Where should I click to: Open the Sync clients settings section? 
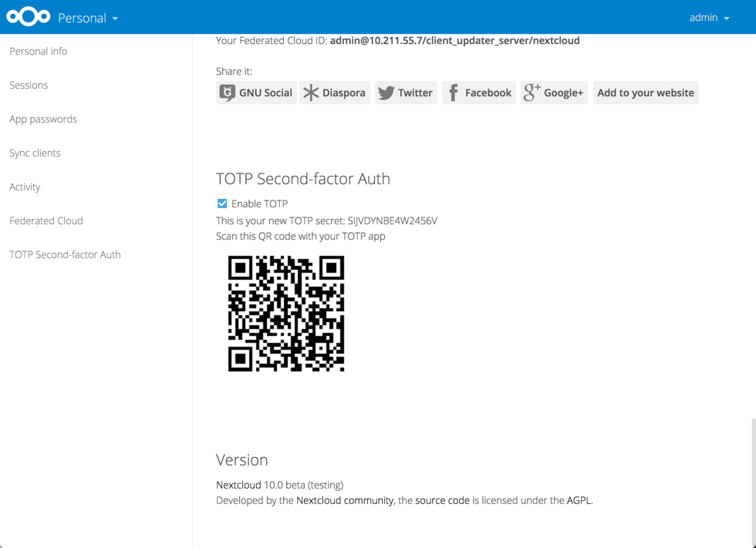click(35, 153)
